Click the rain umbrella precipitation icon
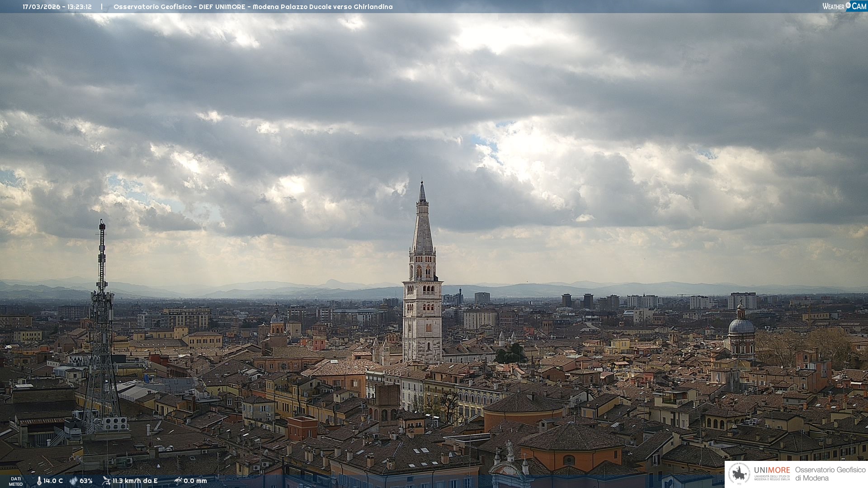868x488 pixels. (178, 481)
